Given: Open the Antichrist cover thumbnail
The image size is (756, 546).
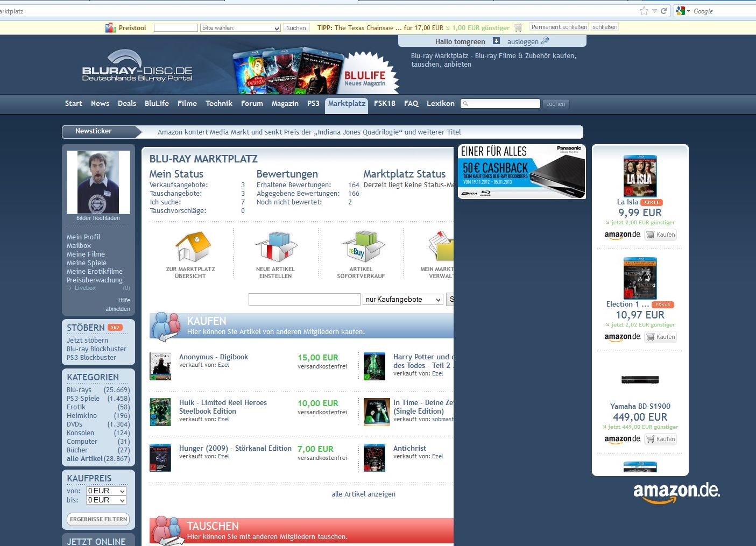Looking at the screenshot, I should tap(375, 458).
